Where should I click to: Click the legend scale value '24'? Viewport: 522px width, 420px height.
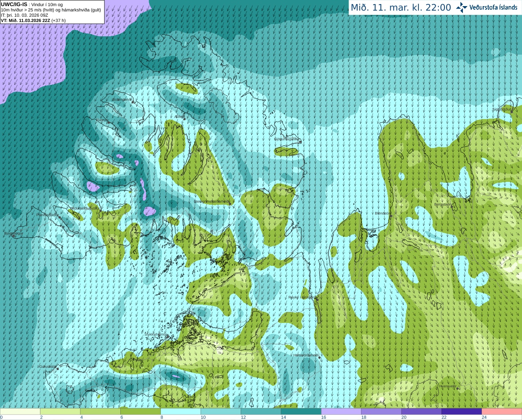point(484,417)
